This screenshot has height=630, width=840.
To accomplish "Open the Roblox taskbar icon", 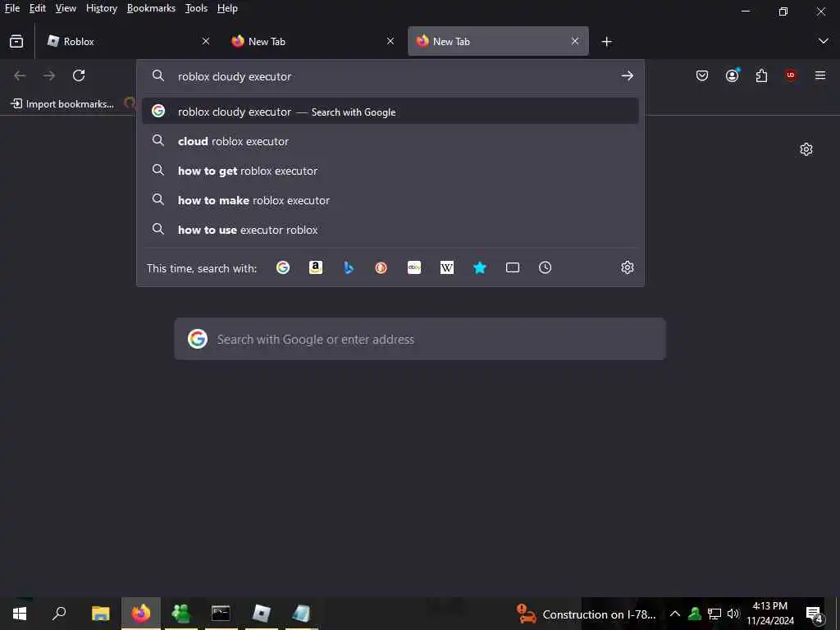I will [x=262, y=614].
